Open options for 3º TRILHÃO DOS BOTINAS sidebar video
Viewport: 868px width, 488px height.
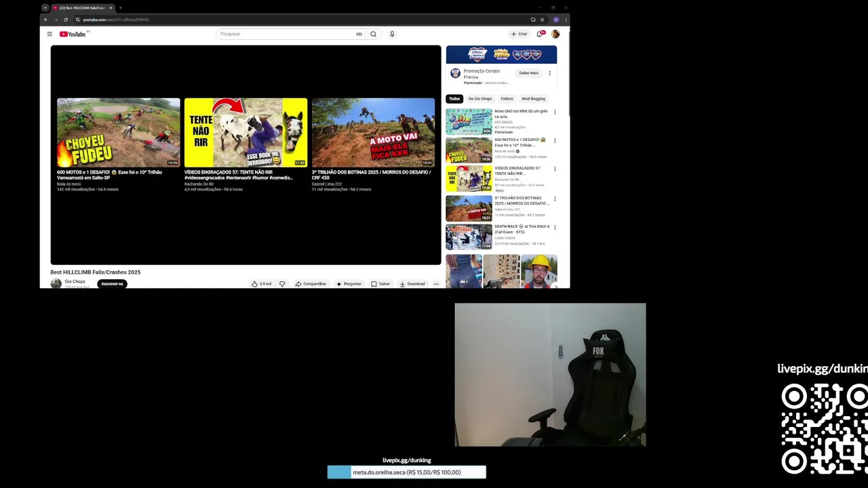555,199
